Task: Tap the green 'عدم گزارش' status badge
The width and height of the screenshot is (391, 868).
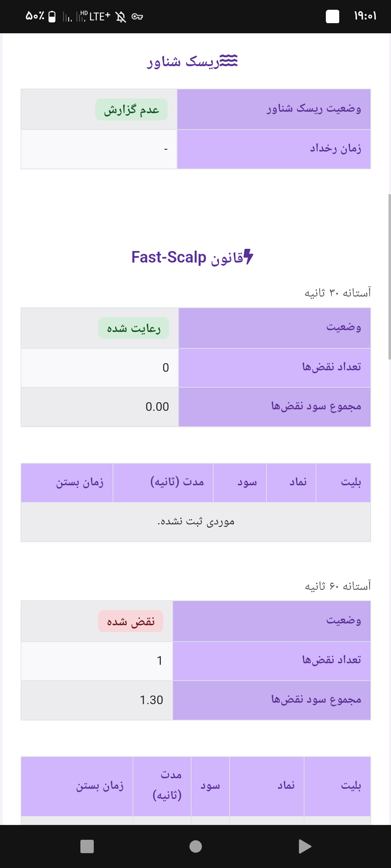Action: [131, 109]
